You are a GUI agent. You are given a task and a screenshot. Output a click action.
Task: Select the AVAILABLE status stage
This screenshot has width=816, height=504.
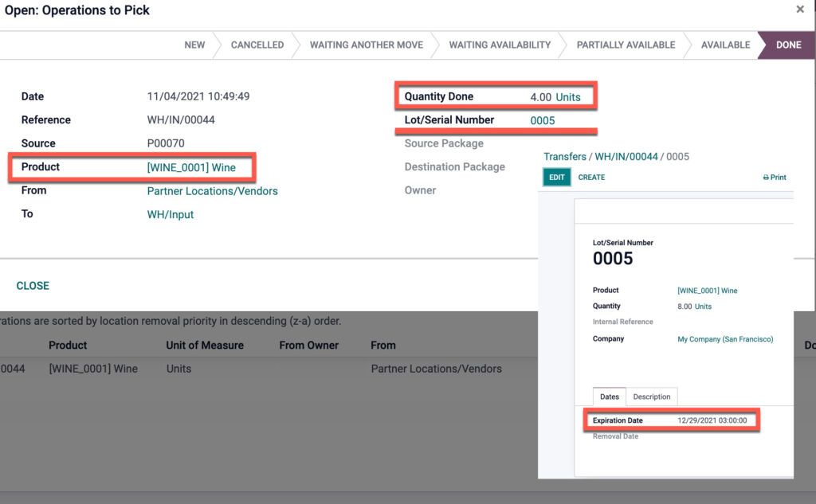coord(725,45)
